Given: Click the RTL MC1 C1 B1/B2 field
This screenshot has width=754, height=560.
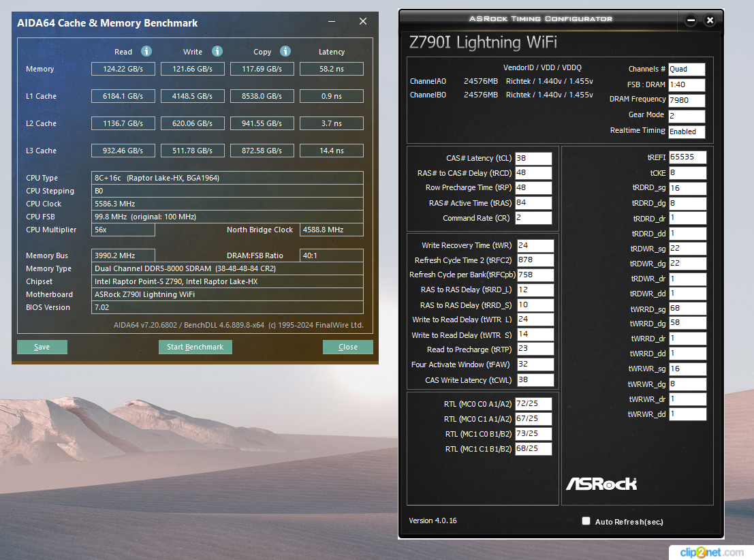Looking at the screenshot, I should 533,448.
